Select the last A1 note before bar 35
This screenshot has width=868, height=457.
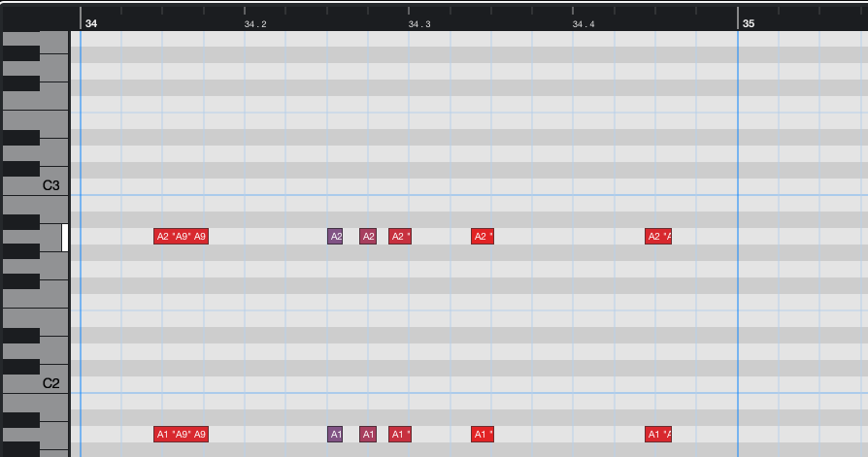[x=658, y=434]
